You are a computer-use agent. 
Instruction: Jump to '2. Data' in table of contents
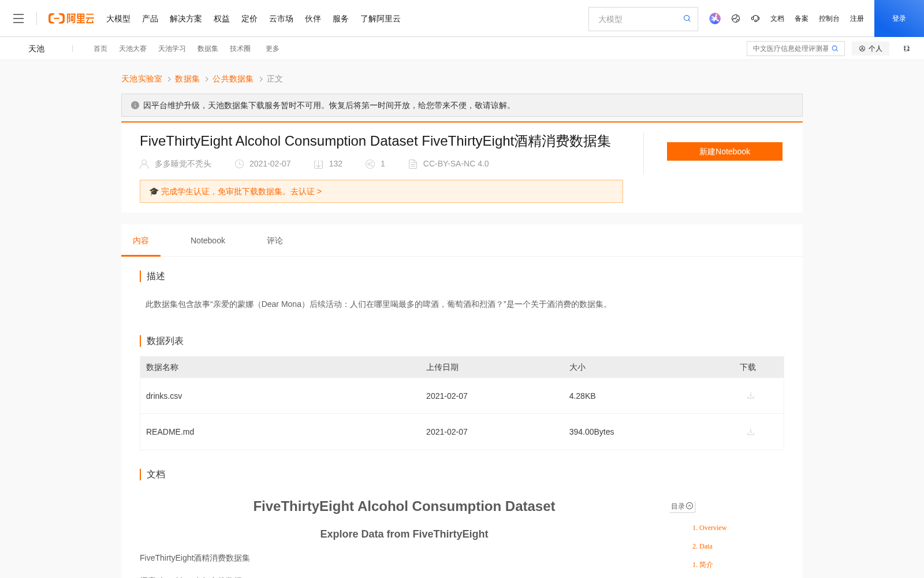tap(702, 546)
